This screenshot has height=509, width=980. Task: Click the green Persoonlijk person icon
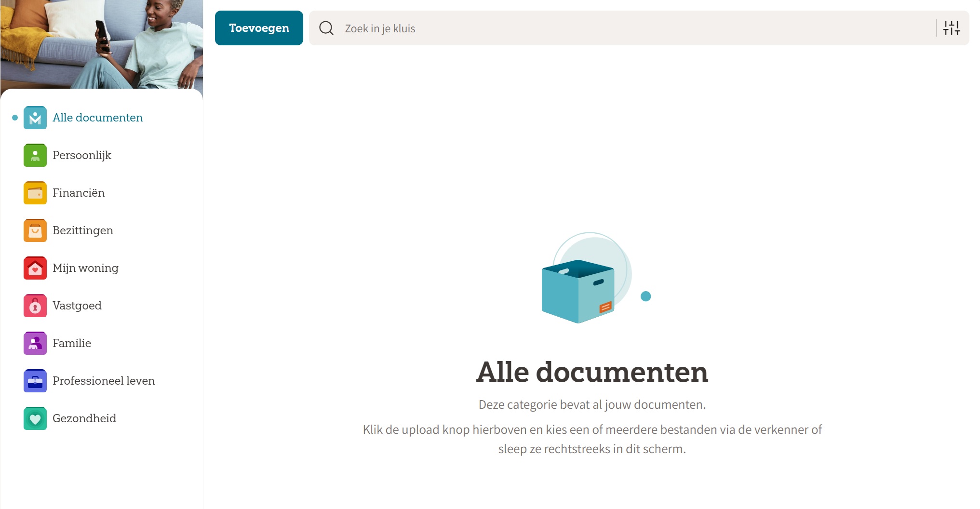coord(35,155)
